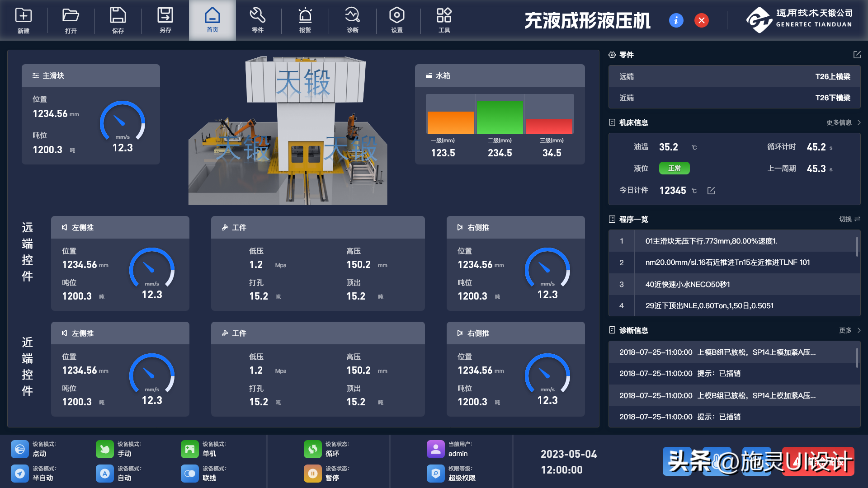Image resolution: width=868 pixels, height=488 pixels.
Task: Open the Diagnosis (诊断) icon
Action: tap(352, 16)
